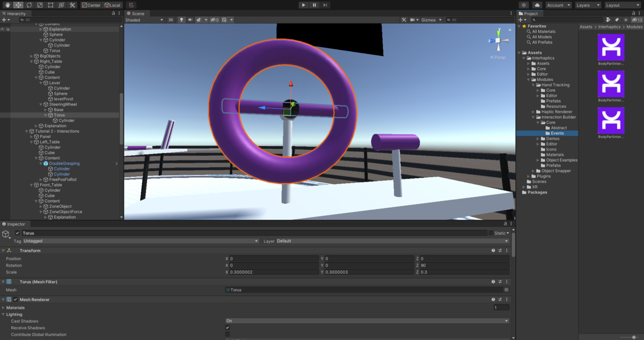Uncheck the Receive Shadows checkbox
This screenshot has width=644, height=340.
tap(228, 328)
